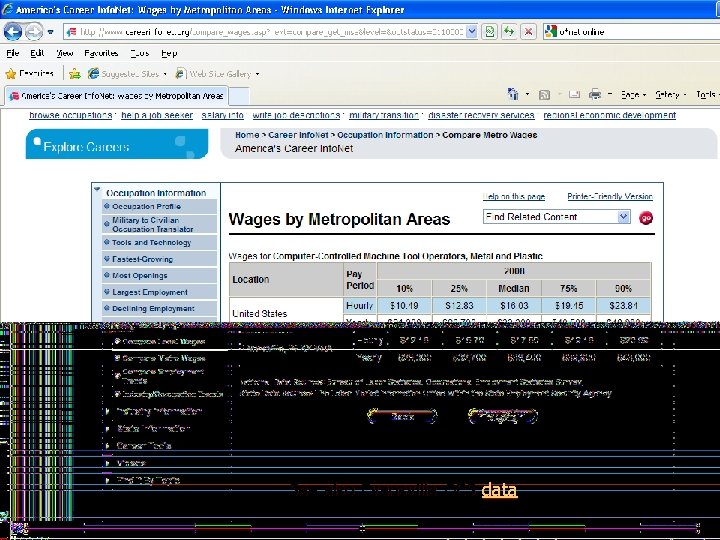Click the Add to Favorites Bar icon

point(75,73)
